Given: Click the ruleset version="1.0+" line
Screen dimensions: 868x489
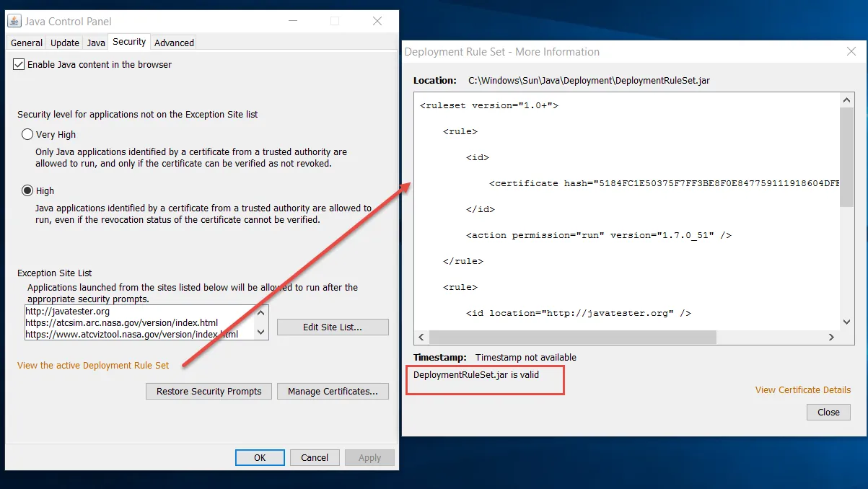Looking at the screenshot, I should click(x=489, y=105).
